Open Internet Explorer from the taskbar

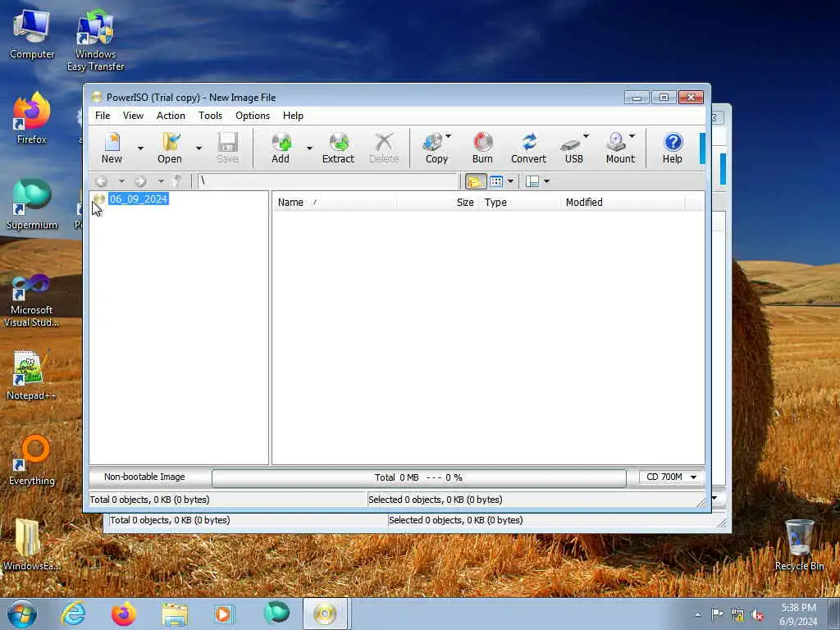[x=73, y=614]
